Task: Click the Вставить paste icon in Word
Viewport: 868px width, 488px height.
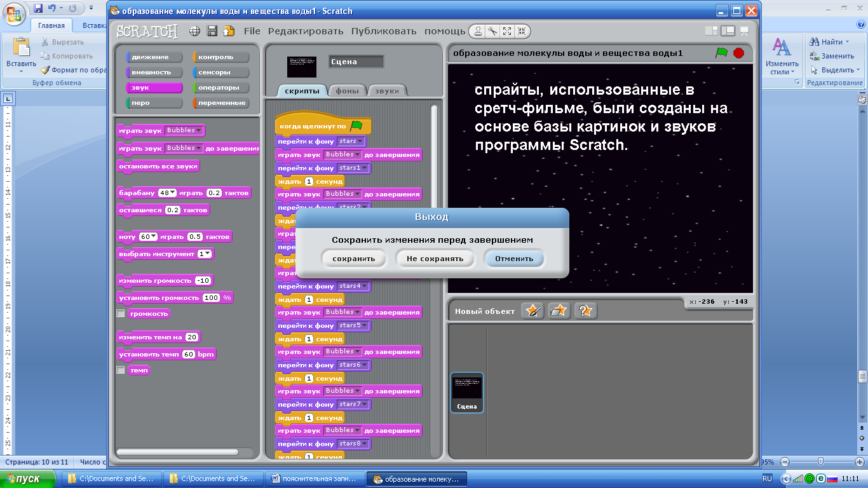Action: (21, 48)
